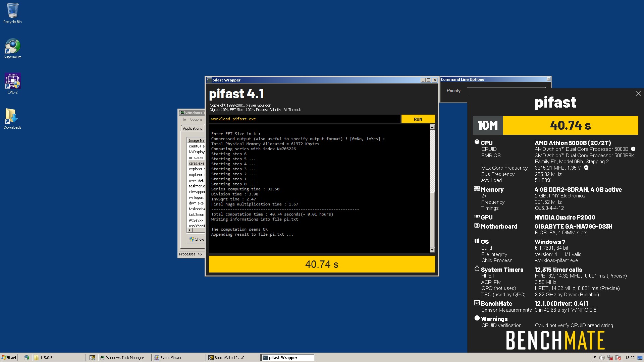
Task: Open the Task Manager File menu
Action: coord(183,119)
